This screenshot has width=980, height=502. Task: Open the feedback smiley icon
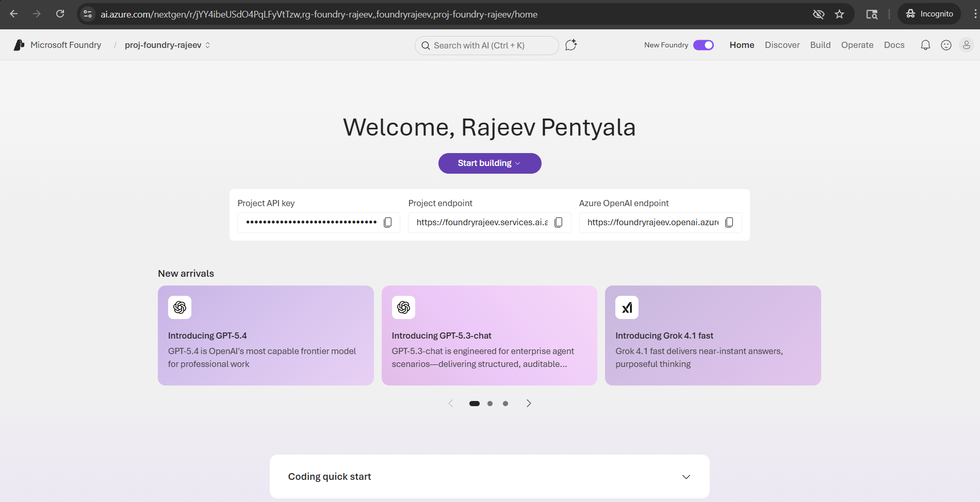[x=946, y=45]
